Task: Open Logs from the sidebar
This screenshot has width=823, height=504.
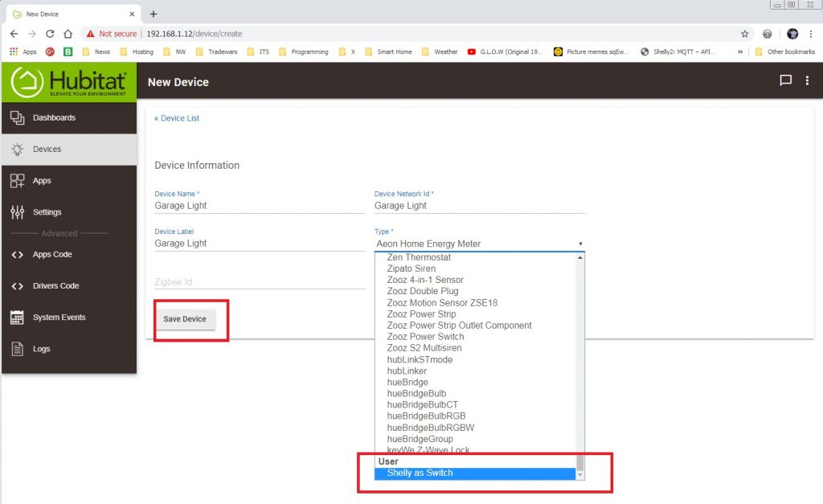Action: point(69,349)
